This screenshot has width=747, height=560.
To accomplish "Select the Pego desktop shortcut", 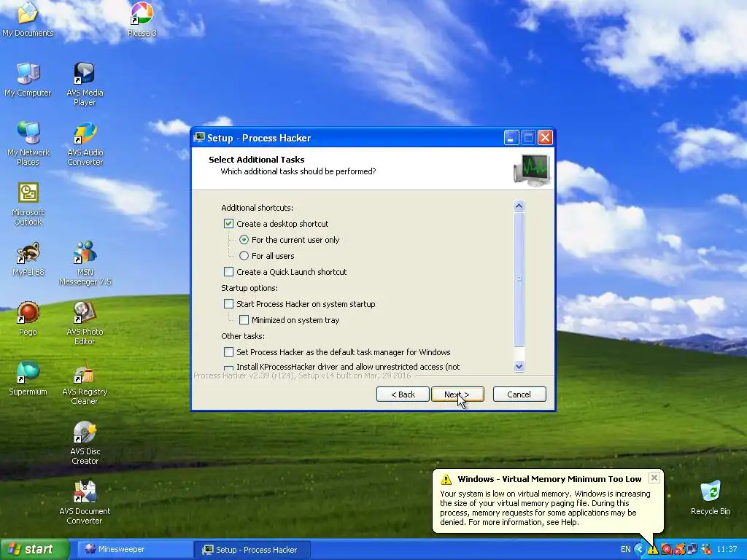I will [28, 319].
